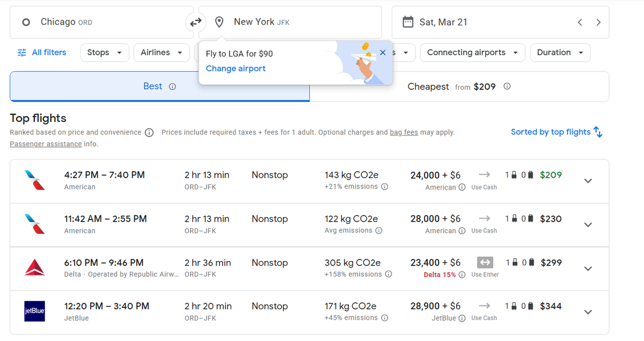This screenshot has width=644, height=341.
Task: Open Delta 15% info icon
Action: (462, 275)
